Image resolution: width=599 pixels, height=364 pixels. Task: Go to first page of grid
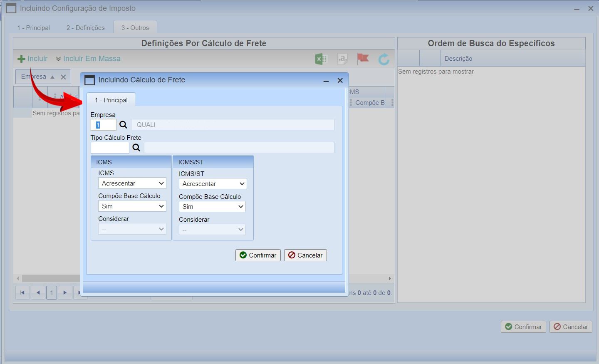22,292
